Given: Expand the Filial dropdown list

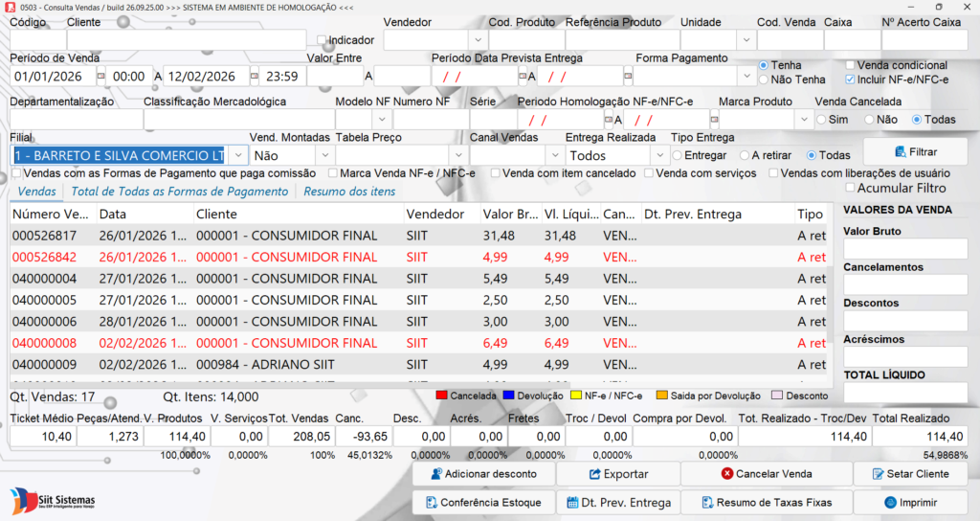Looking at the screenshot, I should (x=236, y=155).
